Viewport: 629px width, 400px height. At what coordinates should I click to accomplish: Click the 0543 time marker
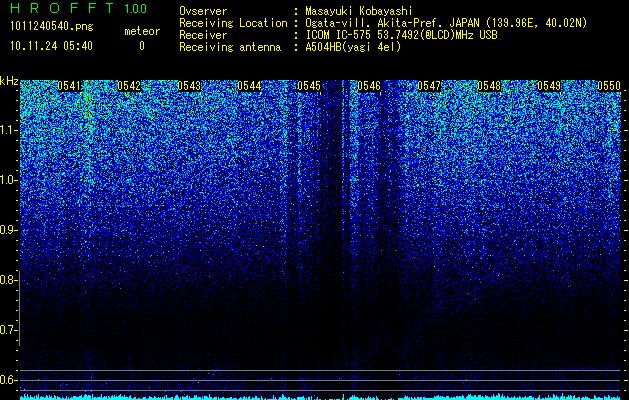point(189,86)
